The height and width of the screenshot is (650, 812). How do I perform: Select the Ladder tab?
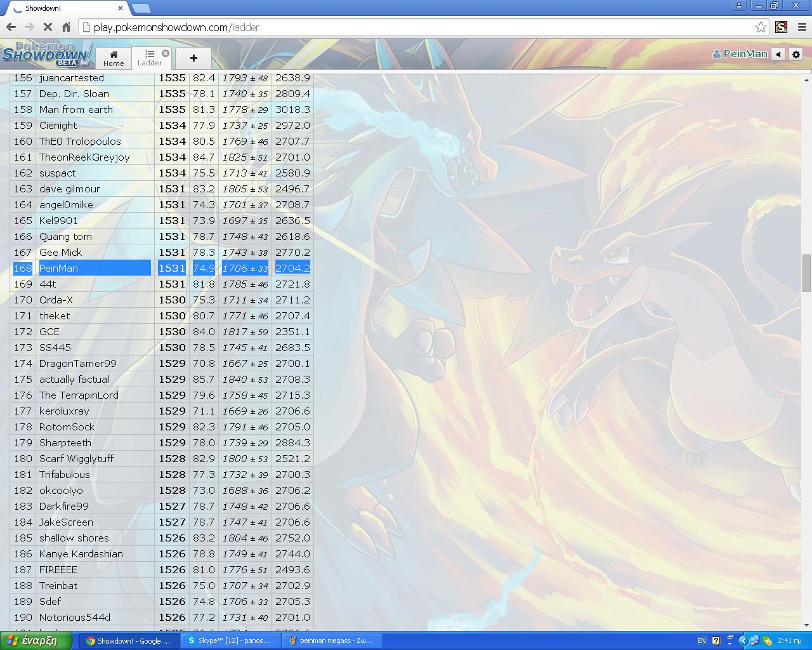click(150, 58)
